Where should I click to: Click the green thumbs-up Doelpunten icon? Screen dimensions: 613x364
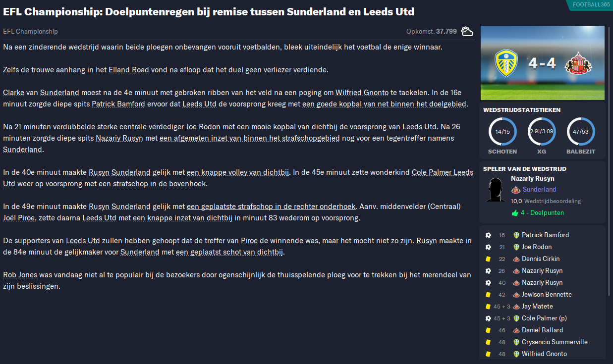tap(515, 213)
